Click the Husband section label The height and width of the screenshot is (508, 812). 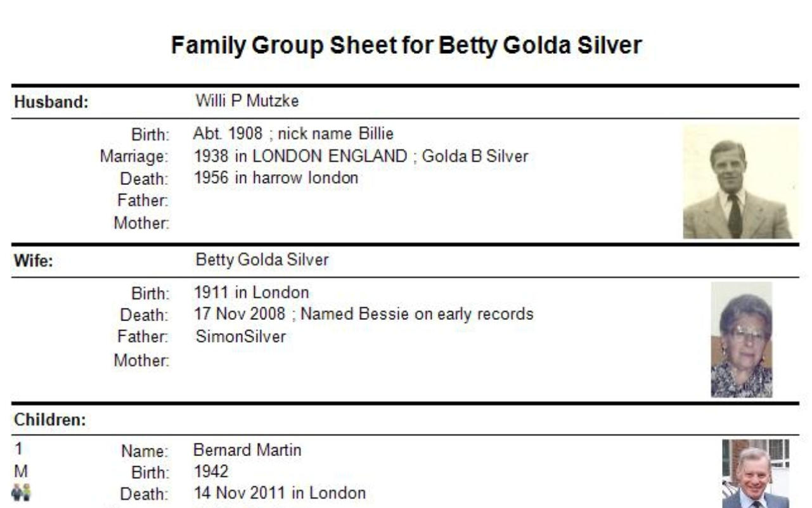click(51, 102)
